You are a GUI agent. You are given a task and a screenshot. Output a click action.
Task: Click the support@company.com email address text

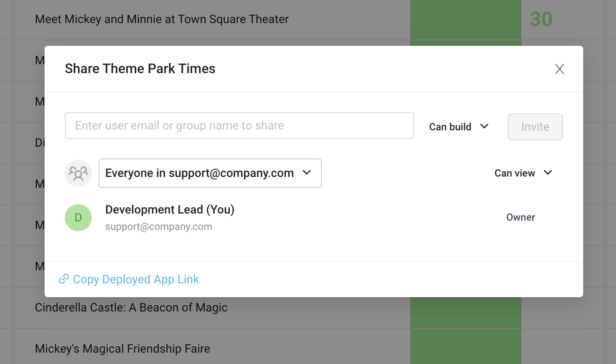pos(159,226)
